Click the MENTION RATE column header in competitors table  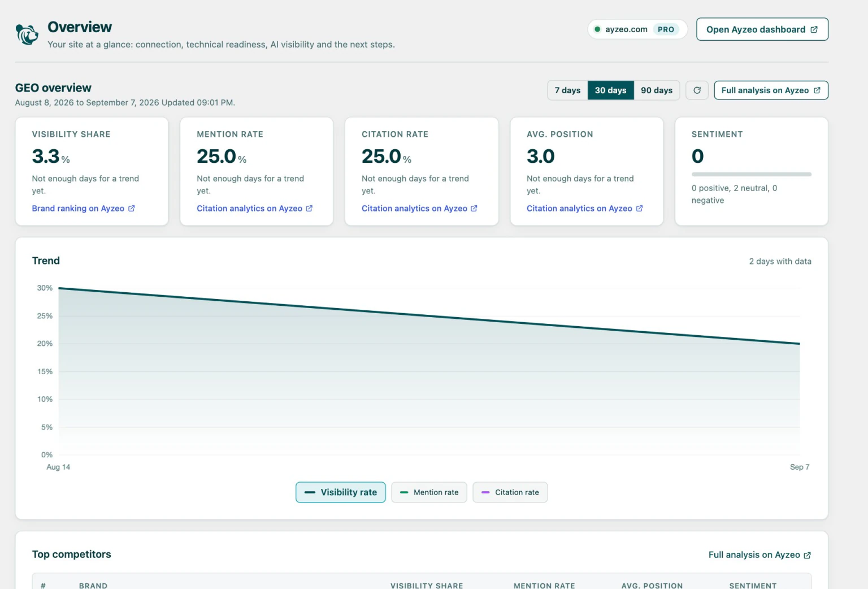coord(544,586)
